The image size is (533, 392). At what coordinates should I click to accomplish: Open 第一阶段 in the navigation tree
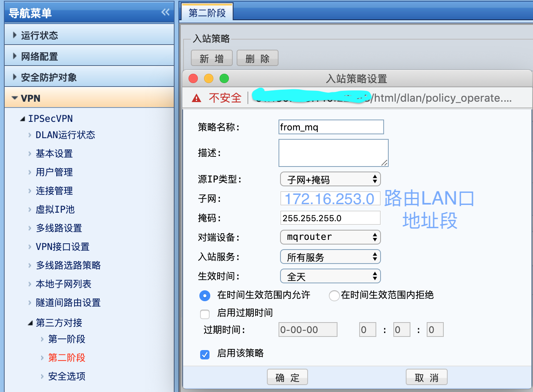tap(67, 339)
